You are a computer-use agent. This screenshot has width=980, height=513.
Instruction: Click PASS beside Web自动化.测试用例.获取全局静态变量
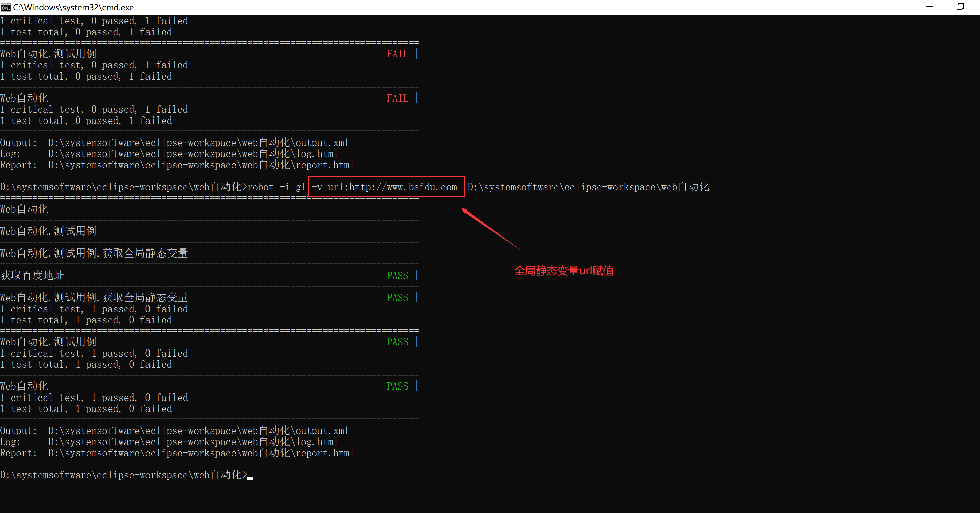pos(397,298)
